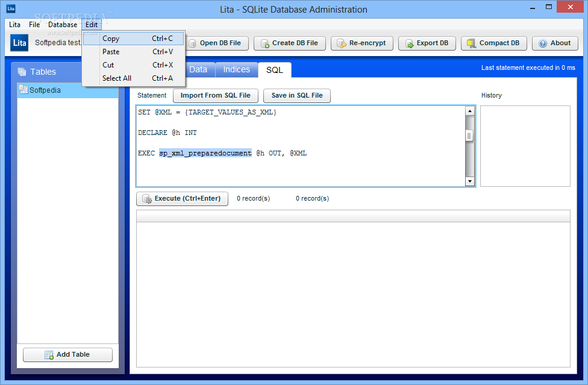Image resolution: width=588 pixels, height=385 pixels.
Task: Click the Lita logo icon in toolbar
Action: tap(19, 43)
